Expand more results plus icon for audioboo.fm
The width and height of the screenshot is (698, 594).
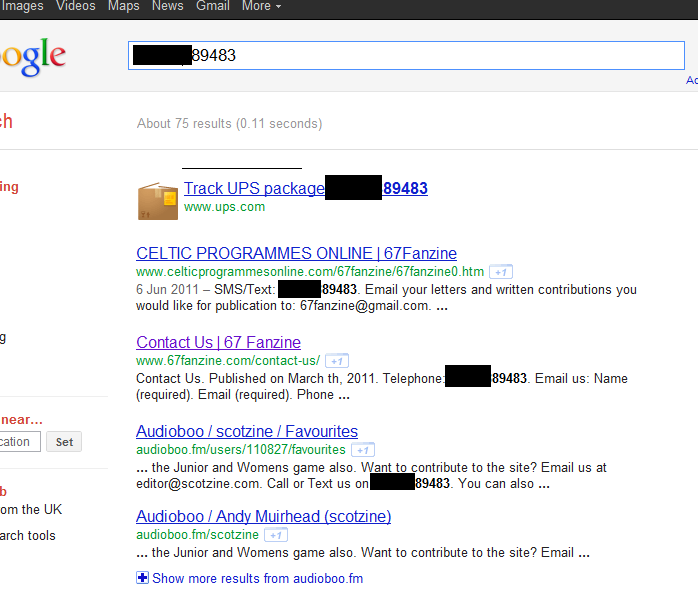[x=142, y=578]
